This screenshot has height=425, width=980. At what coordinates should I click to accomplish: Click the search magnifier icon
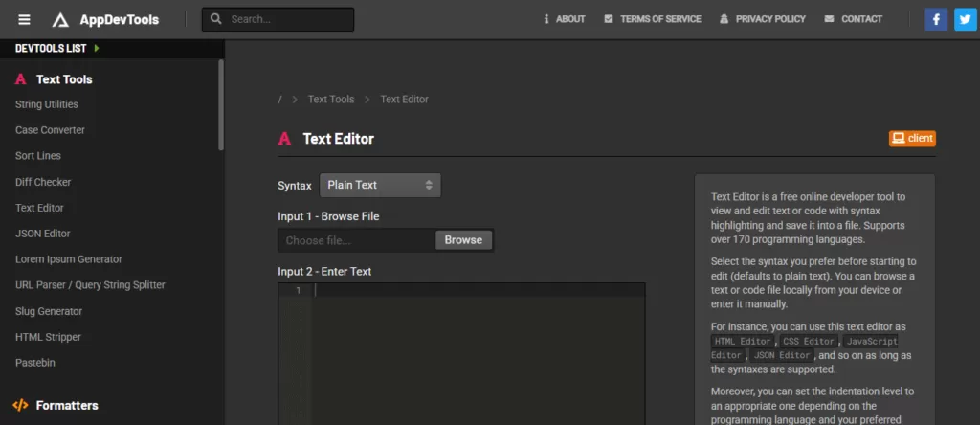(216, 19)
